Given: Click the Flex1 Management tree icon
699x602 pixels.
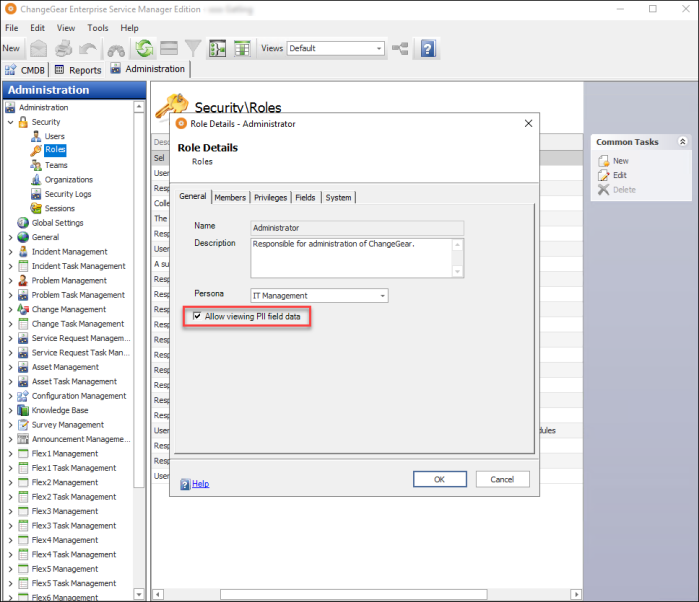Looking at the screenshot, I should coord(23,454).
